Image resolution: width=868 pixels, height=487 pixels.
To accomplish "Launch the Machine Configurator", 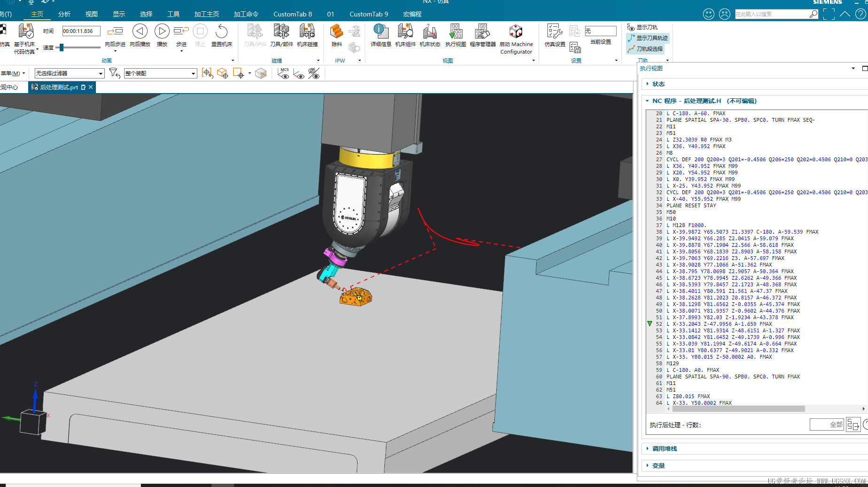I will [x=516, y=32].
